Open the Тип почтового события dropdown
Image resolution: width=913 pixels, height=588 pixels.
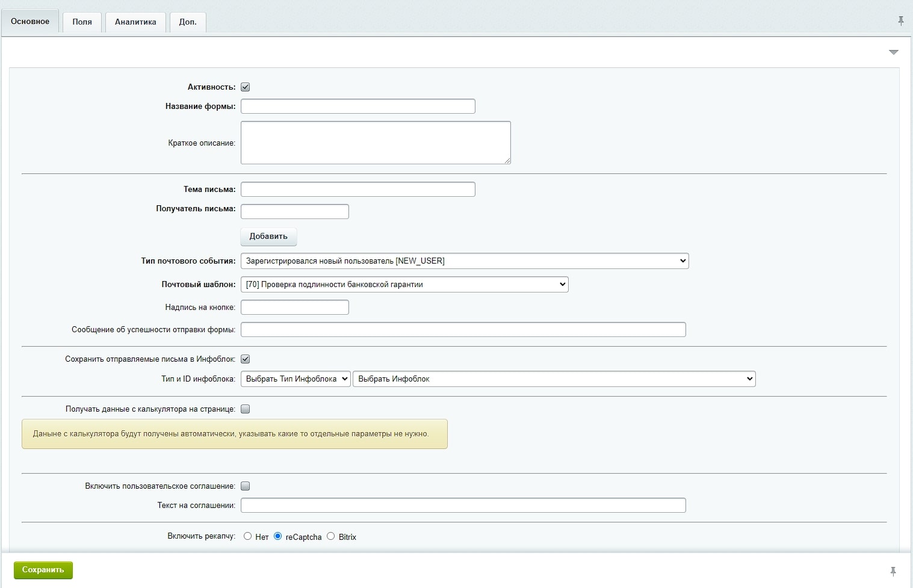pos(464,261)
